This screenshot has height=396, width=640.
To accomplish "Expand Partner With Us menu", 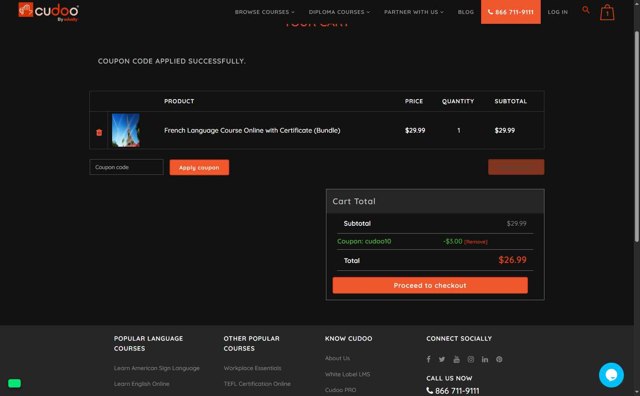I will 413,12.
